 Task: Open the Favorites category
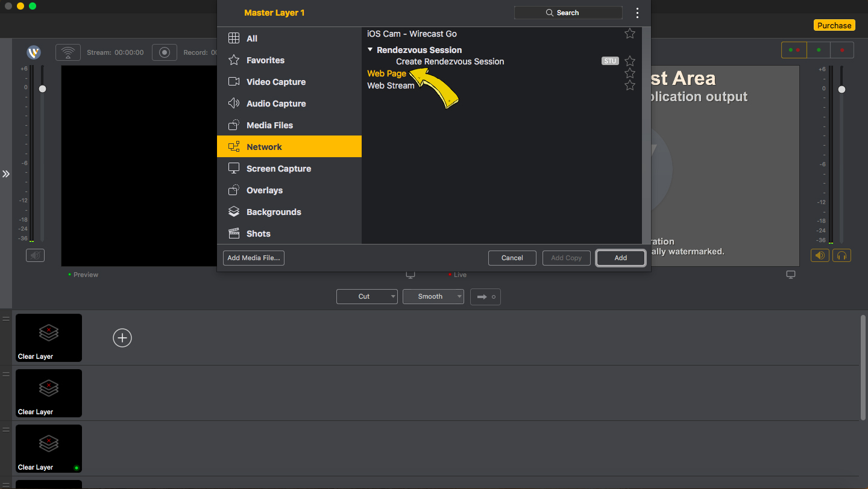[289, 60]
